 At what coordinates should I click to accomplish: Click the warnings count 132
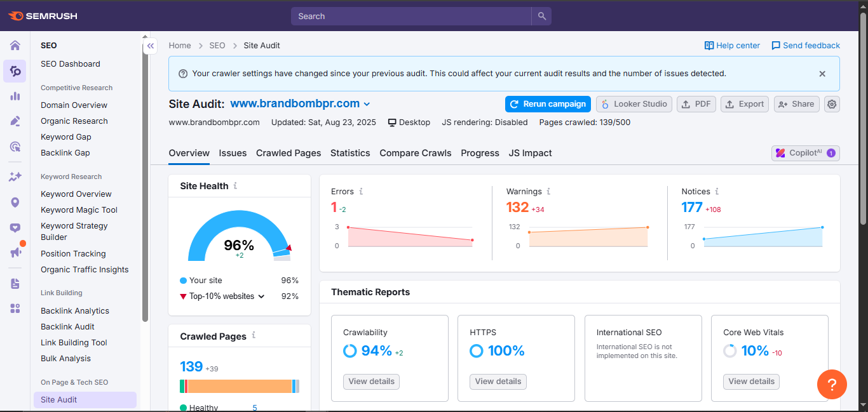(517, 208)
